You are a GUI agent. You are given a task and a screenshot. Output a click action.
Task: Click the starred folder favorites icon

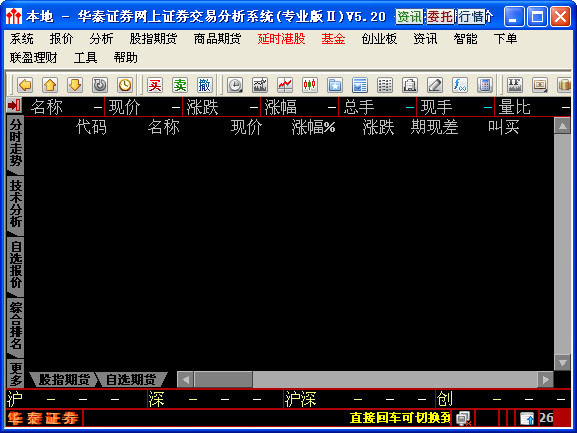click(335, 85)
